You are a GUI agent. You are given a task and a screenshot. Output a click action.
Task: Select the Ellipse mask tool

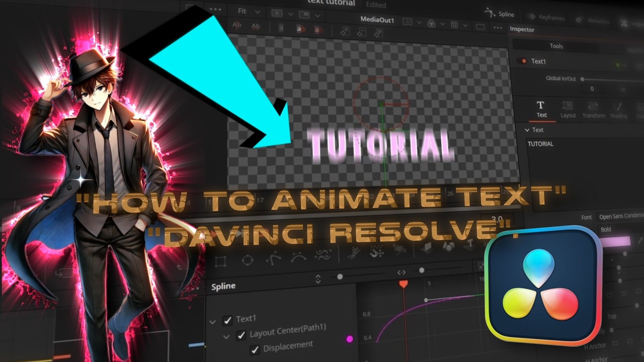coord(247,260)
